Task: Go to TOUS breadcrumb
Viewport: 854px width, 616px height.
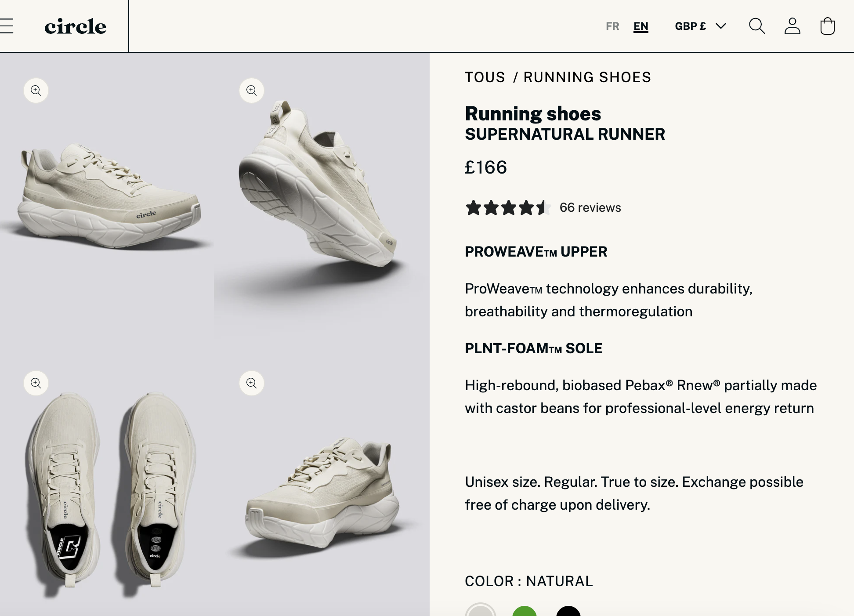Action: [x=485, y=77]
